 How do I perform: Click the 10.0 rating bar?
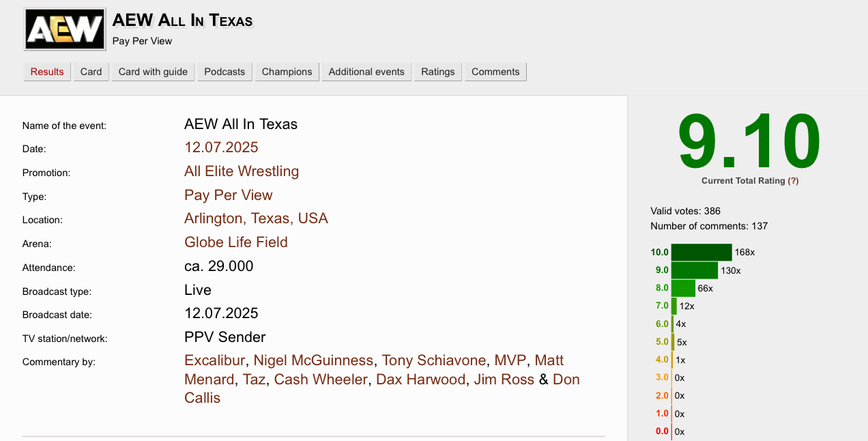tap(701, 253)
